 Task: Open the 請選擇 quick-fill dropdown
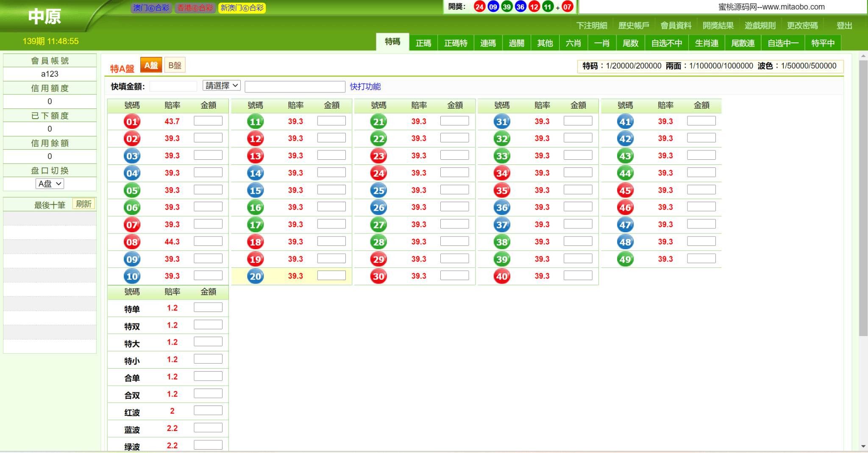pyautogui.click(x=222, y=86)
